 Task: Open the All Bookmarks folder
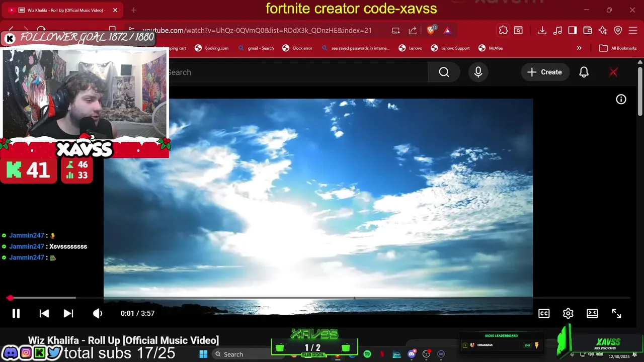[x=618, y=48]
